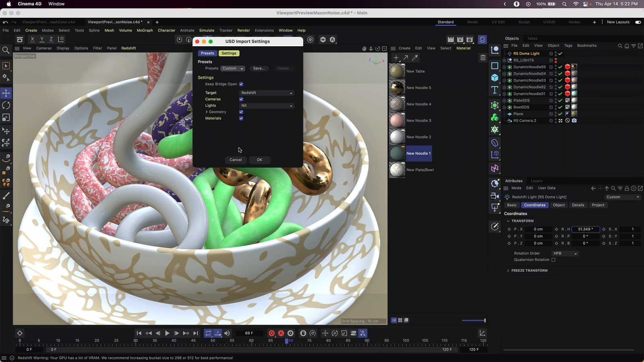
Task: Expand the Geometry settings section
Action: point(206,112)
